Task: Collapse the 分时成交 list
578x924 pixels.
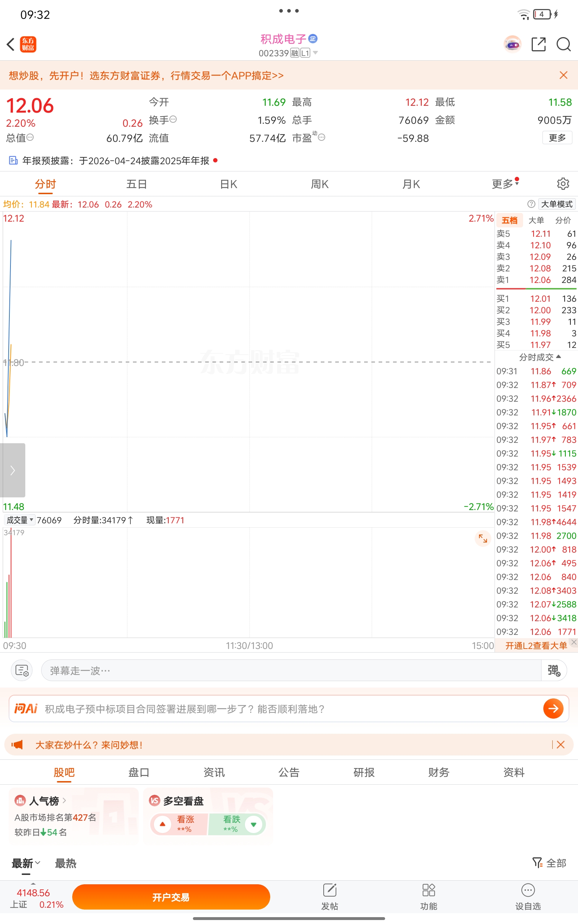Action: (539, 357)
